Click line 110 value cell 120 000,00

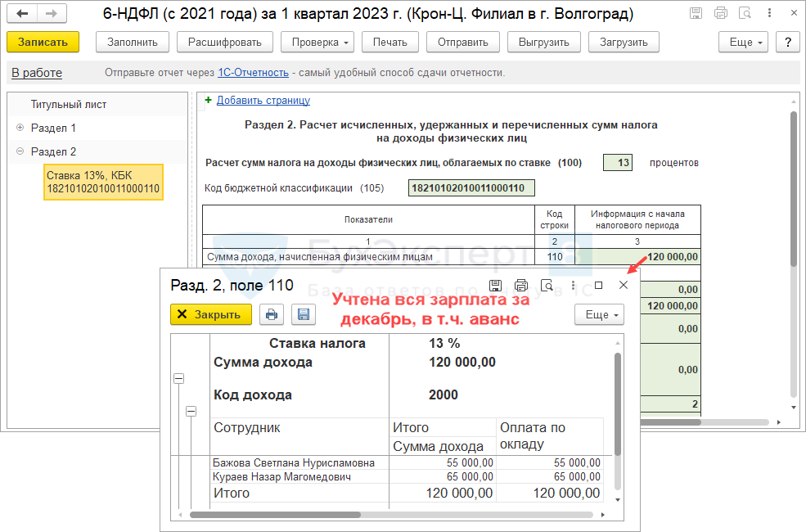637,256
